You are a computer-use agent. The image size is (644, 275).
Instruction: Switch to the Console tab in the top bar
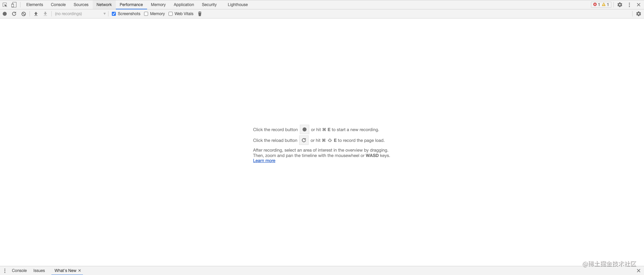point(58,5)
